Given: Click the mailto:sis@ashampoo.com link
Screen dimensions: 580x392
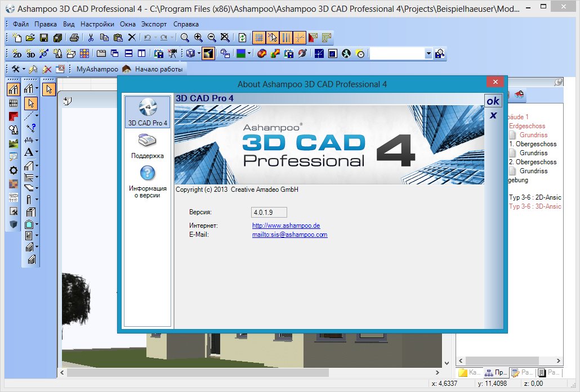Looking at the screenshot, I should (x=289, y=235).
